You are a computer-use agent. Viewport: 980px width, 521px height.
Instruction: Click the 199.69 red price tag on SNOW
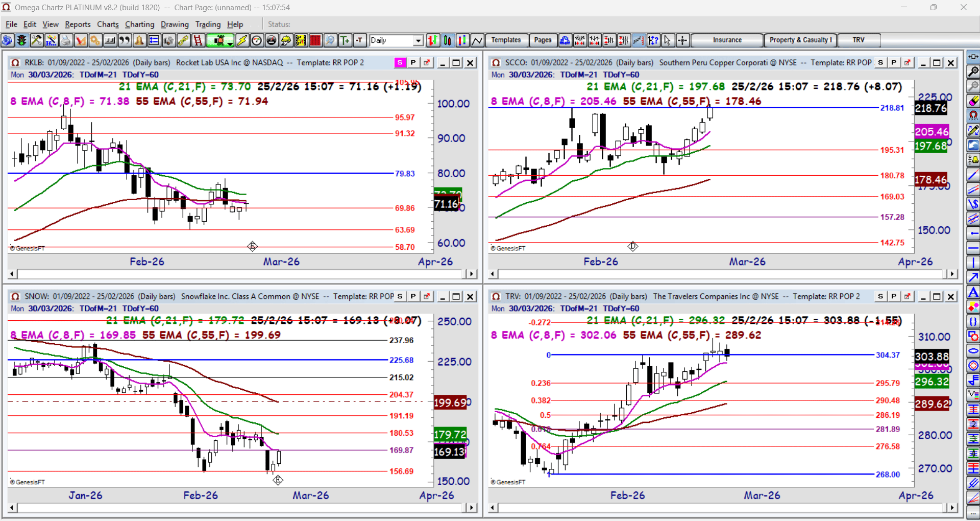[x=450, y=403]
